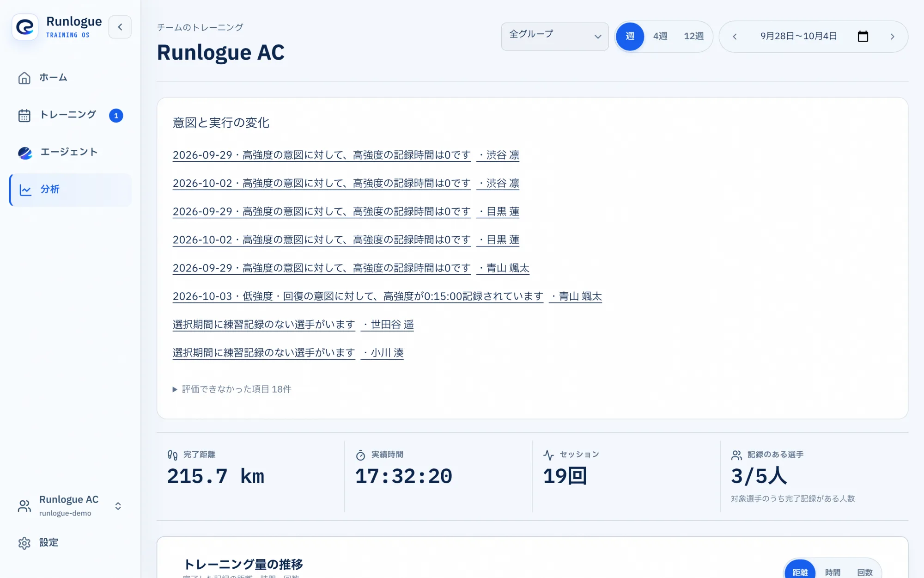Screen dimensions: 924x578
Task: Go to the previous week arrow
Action: coord(735,37)
